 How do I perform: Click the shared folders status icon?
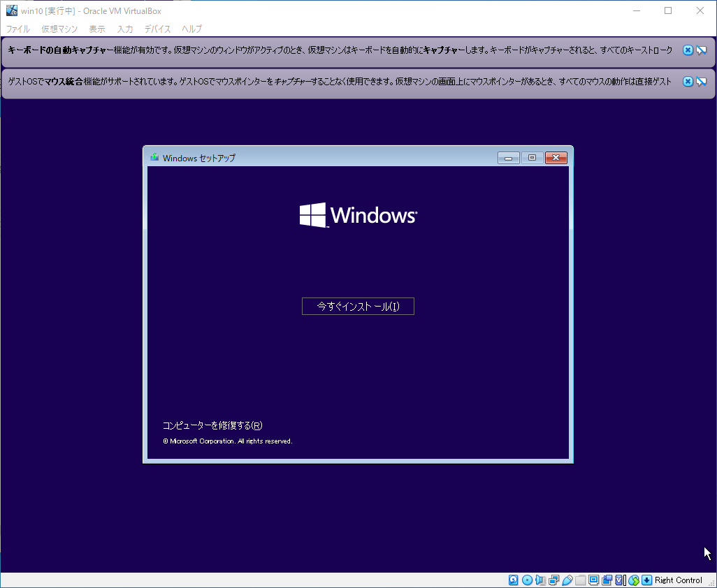click(580, 580)
